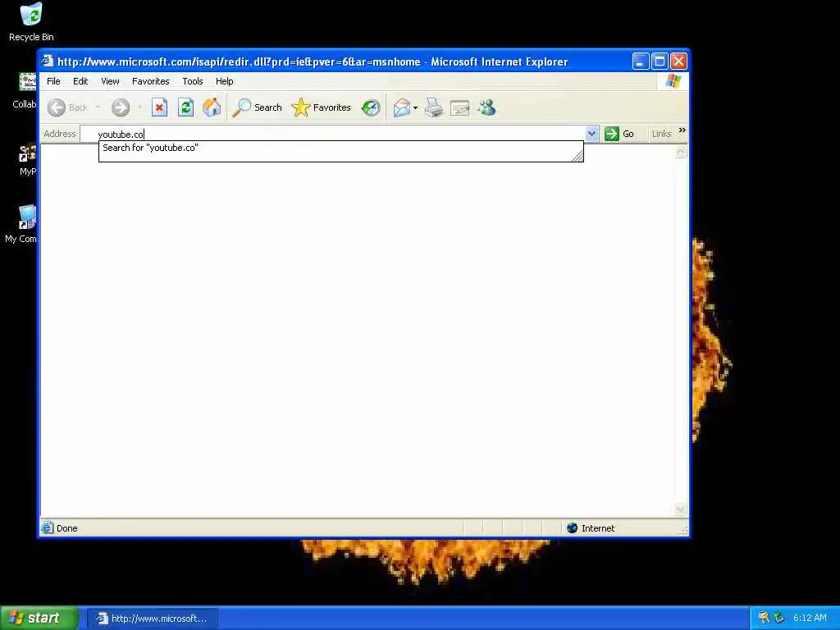Close the Internet Explorer window
This screenshot has width=840, height=630.
(678, 61)
